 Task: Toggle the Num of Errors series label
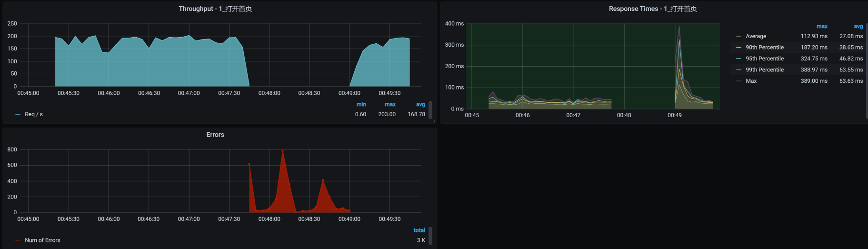(42, 240)
